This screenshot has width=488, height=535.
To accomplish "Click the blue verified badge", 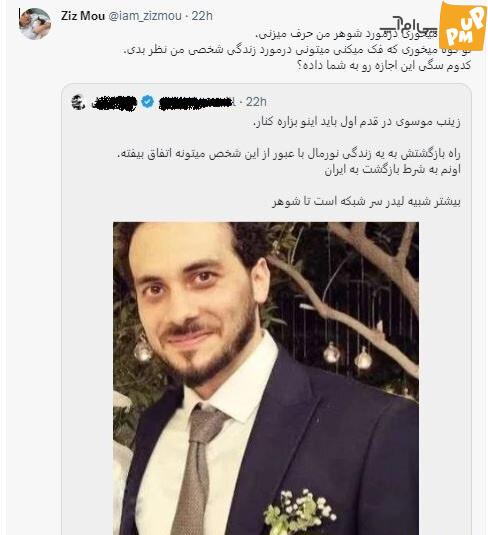I will (147, 102).
